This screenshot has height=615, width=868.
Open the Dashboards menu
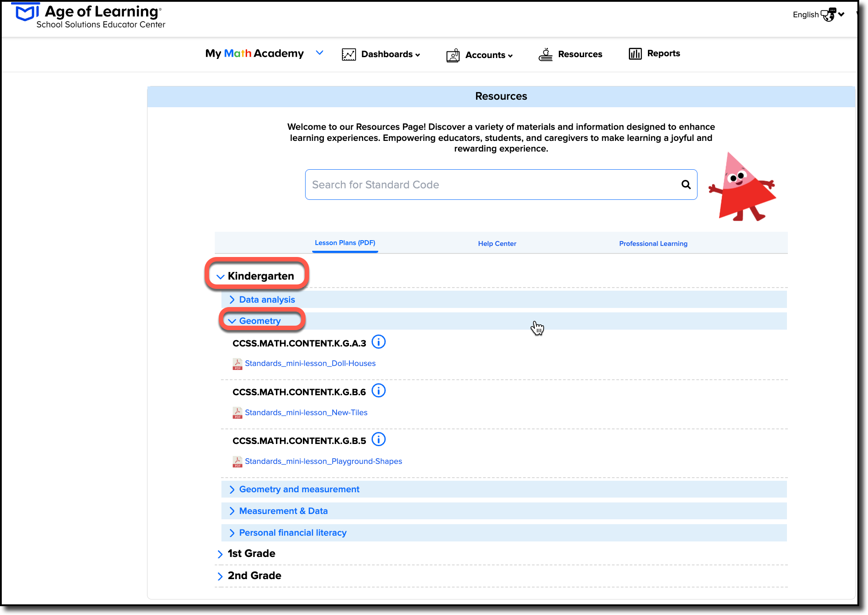tap(390, 54)
